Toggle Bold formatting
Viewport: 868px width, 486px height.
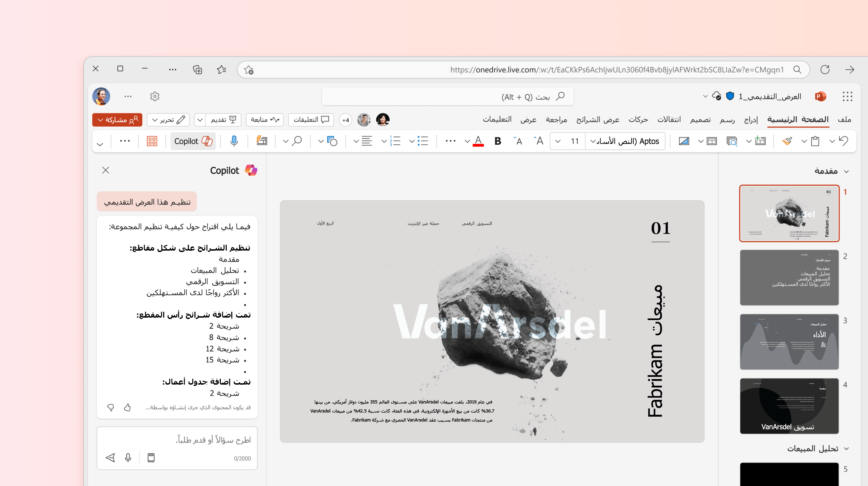click(x=498, y=141)
